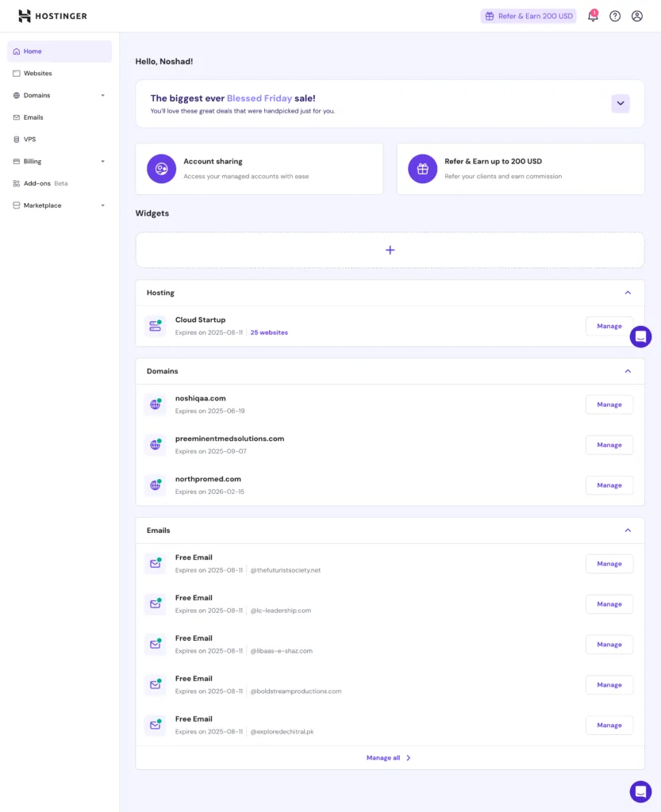Click the northpromed.com domain name
This screenshot has width=661, height=812.
point(208,479)
